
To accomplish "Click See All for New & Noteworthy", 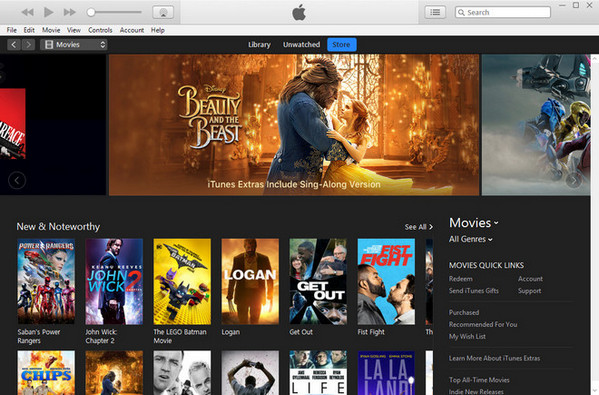I will [x=419, y=227].
